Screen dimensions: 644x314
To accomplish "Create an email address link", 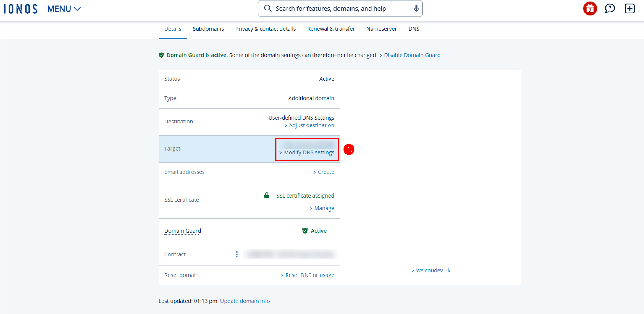I will point(326,172).
